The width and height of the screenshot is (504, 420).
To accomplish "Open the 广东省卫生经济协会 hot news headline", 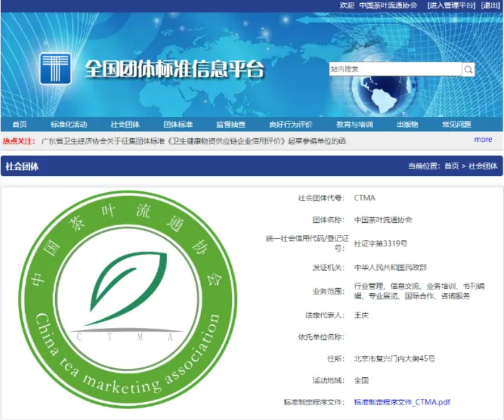I will pos(193,141).
